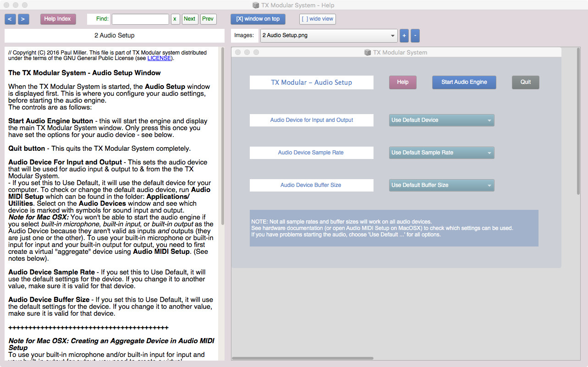The height and width of the screenshot is (367, 588).
Task: Click into the Find text field
Action: pyautogui.click(x=140, y=19)
